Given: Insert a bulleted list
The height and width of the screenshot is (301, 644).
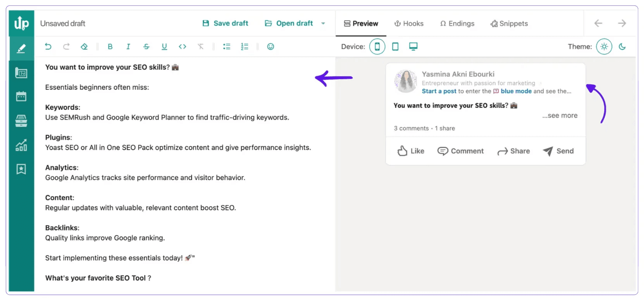Looking at the screenshot, I should (227, 47).
